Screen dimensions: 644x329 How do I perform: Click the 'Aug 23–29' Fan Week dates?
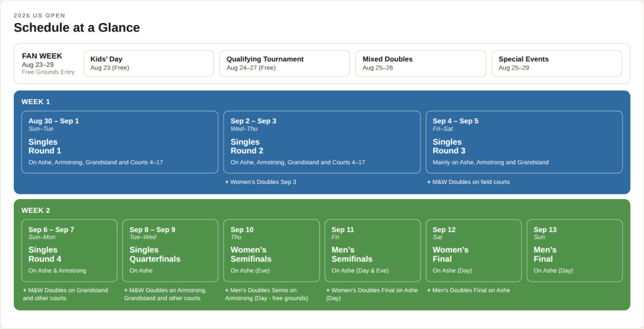pos(38,65)
